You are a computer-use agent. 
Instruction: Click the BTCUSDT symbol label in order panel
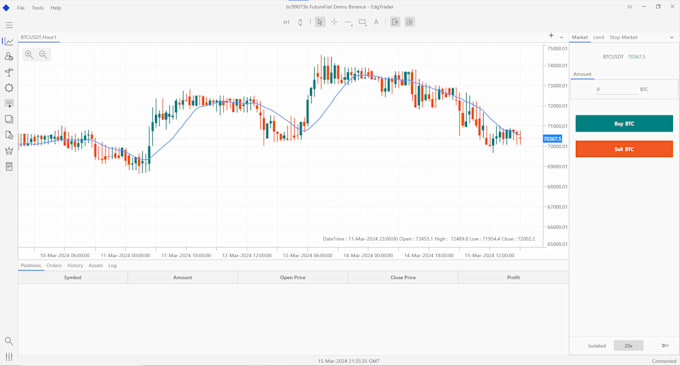click(613, 57)
